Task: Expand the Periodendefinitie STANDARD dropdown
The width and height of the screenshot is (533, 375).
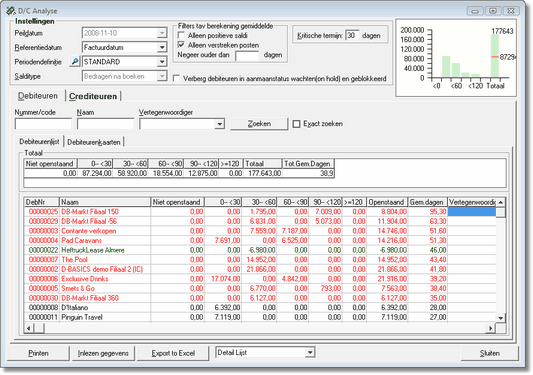Action: pyautogui.click(x=162, y=62)
